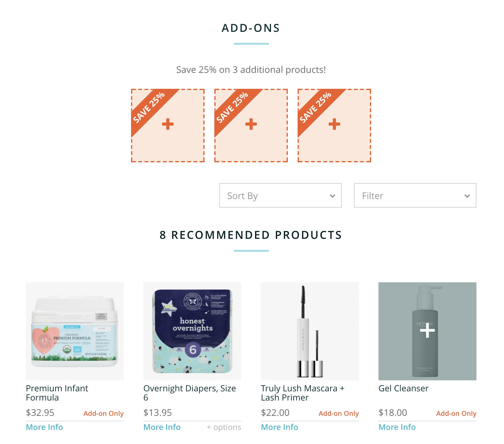Screen dimensions: 504x444
Task: Select the Premium Infant Formula product image
Action: (x=75, y=331)
